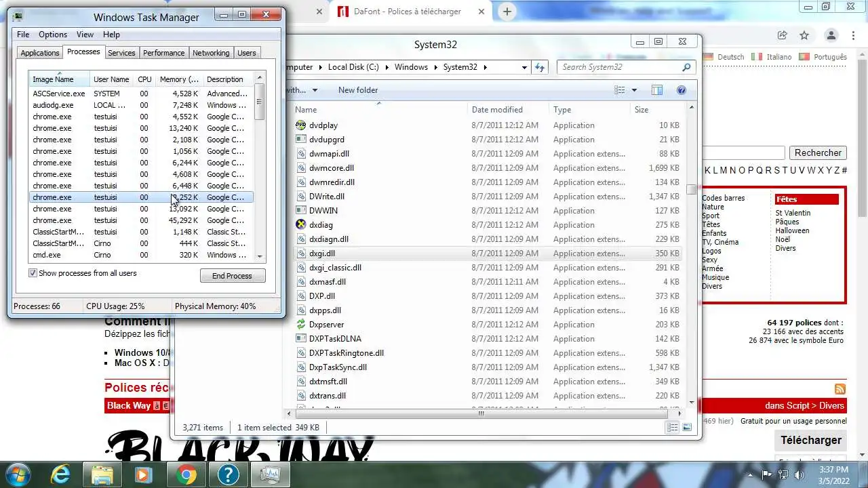Open a new Chrome tab with plus button

(507, 12)
